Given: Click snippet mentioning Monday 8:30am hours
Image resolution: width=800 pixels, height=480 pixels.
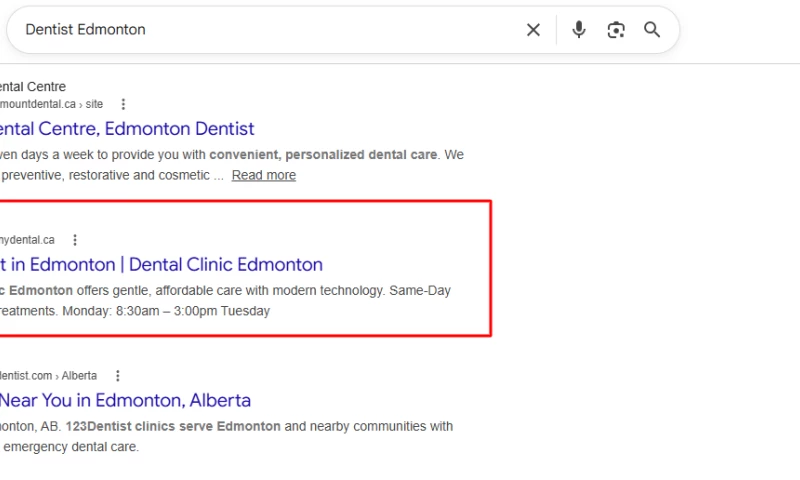Looking at the screenshot, I should pos(135,311).
